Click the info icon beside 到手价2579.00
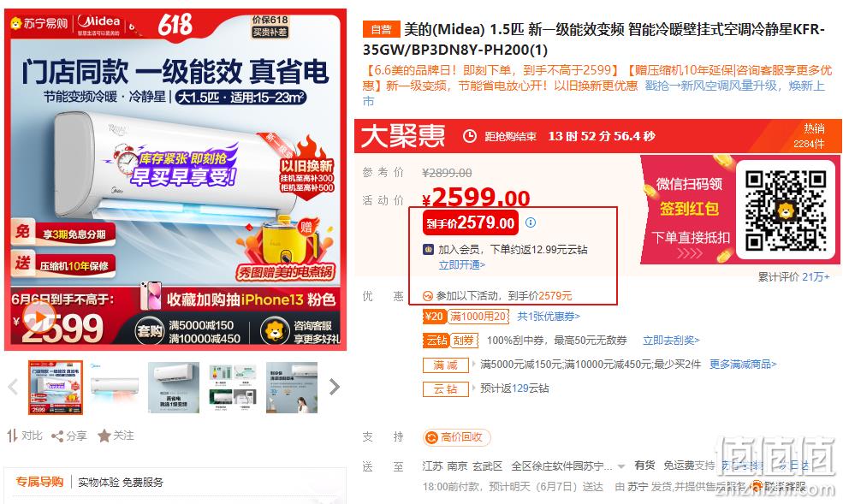 [x=531, y=222]
